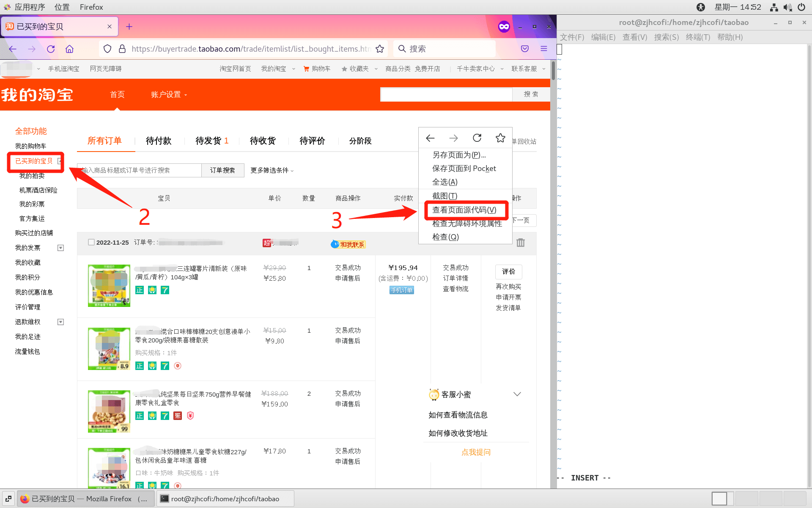812x508 pixels.
Task: Click private browsing mask icon
Action: click(504, 27)
